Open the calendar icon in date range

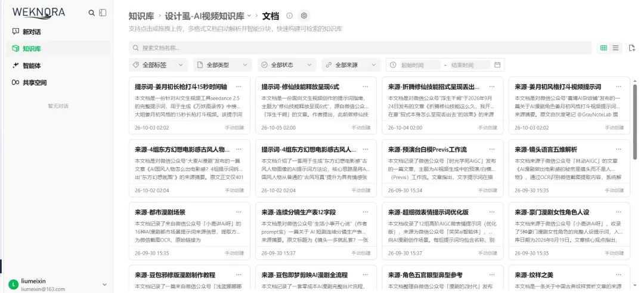(x=497, y=65)
